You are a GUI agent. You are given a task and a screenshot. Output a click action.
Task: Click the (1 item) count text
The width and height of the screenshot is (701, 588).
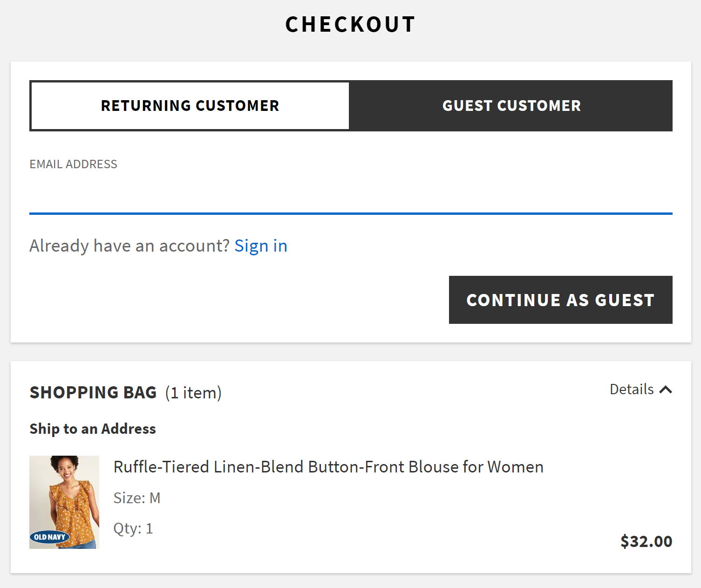click(193, 393)
